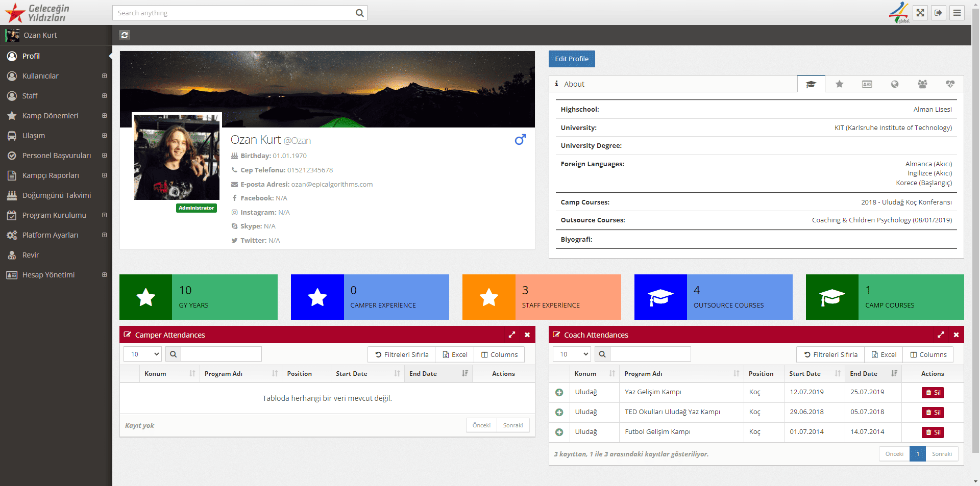Image resolution: width=980 pixels, height=486 pixels.
Task: Expand the Personel Başvuruları sidebar menu
Action: pyautogui.click(x=56, y=156)
